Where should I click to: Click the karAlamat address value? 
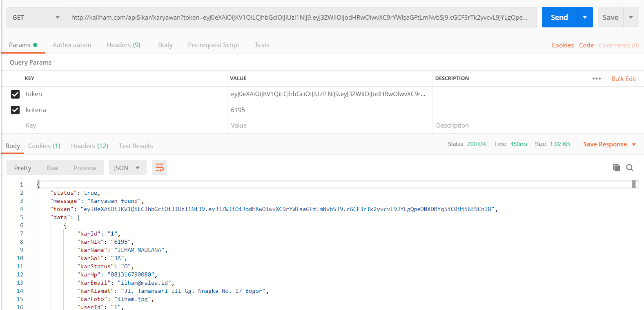point(193,291)
